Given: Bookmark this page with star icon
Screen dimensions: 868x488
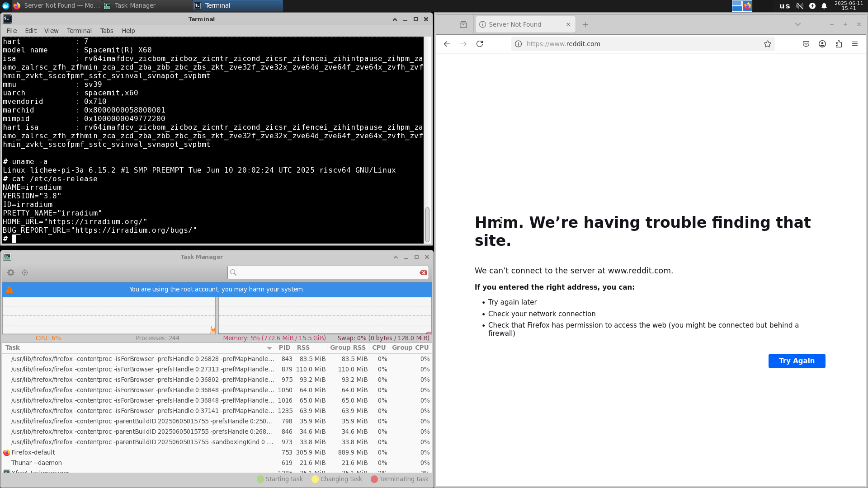Looking at the screenshot, I should tap(767, 44).
